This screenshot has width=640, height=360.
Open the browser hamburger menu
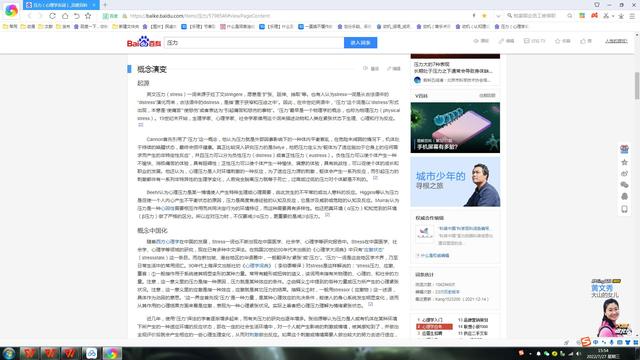632,16
